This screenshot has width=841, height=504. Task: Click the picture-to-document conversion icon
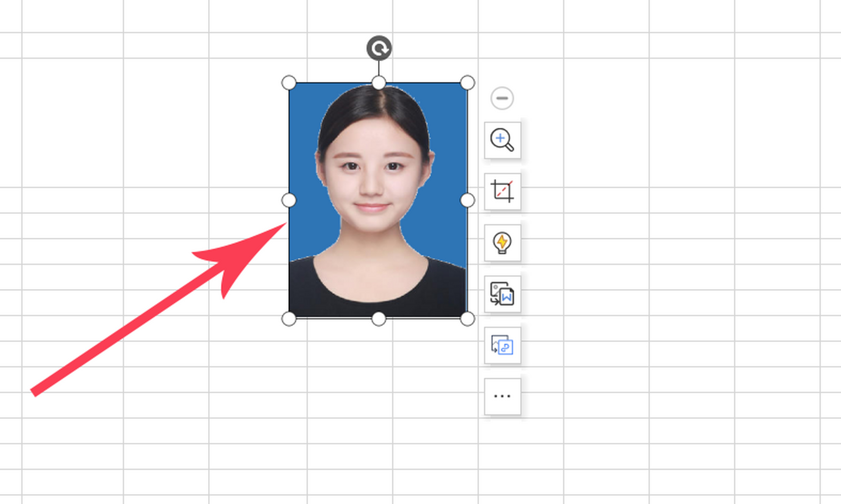[x=502, y=294]
